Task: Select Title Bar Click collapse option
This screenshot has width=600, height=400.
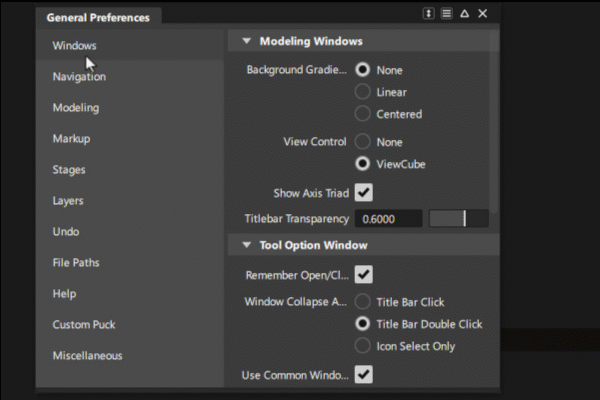Action: tap(363, 302)
